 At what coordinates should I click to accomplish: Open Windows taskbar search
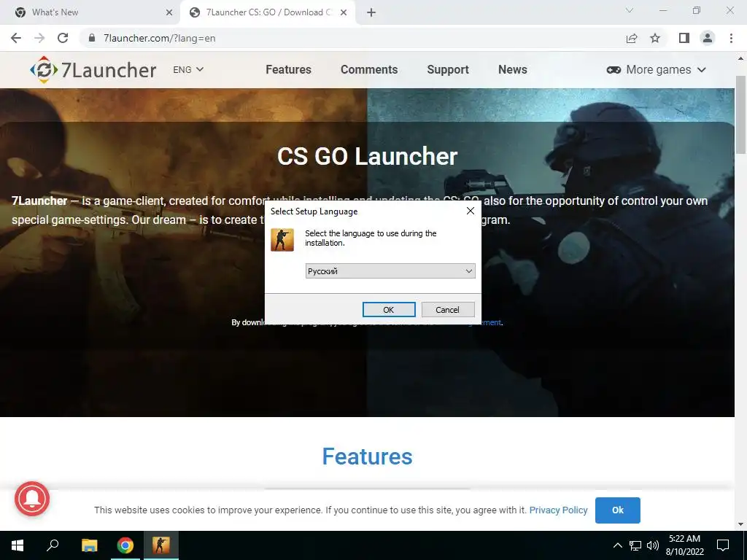(53, 545)
